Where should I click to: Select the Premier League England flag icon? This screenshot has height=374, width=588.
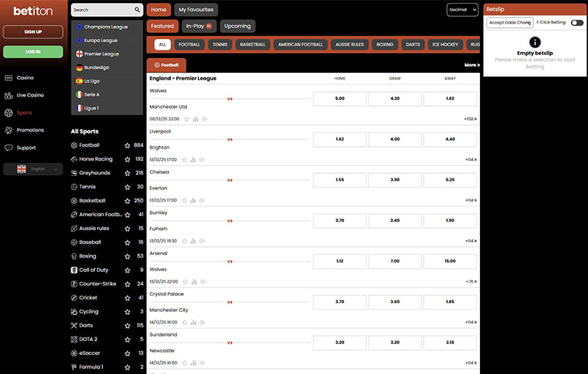[x=79, y=54]
